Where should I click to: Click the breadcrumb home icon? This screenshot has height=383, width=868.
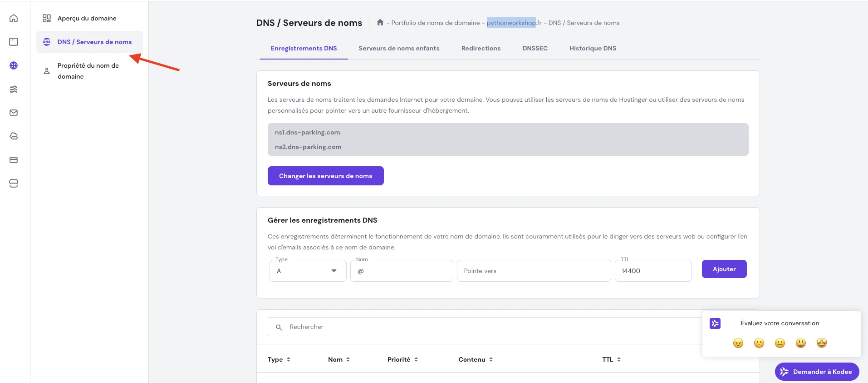(380, 22)
